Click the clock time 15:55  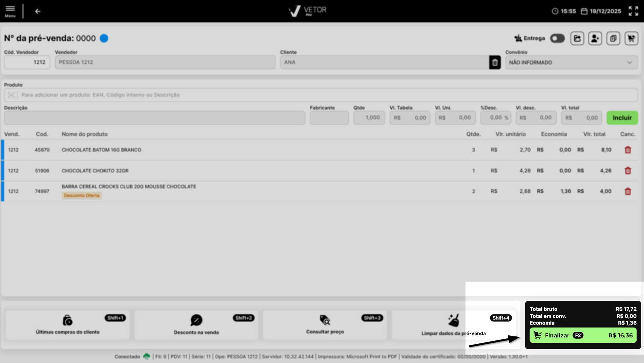click(x=568, y=11)
